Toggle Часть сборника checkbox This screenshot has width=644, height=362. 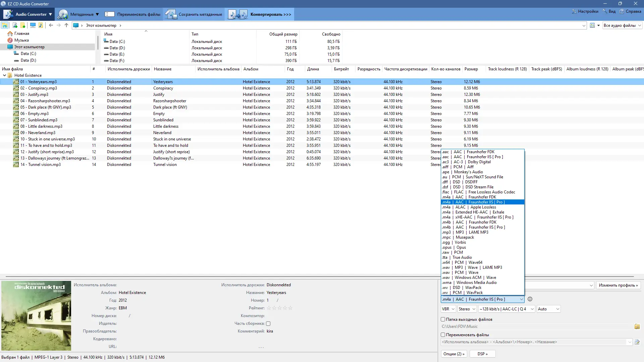pos(268,324)
